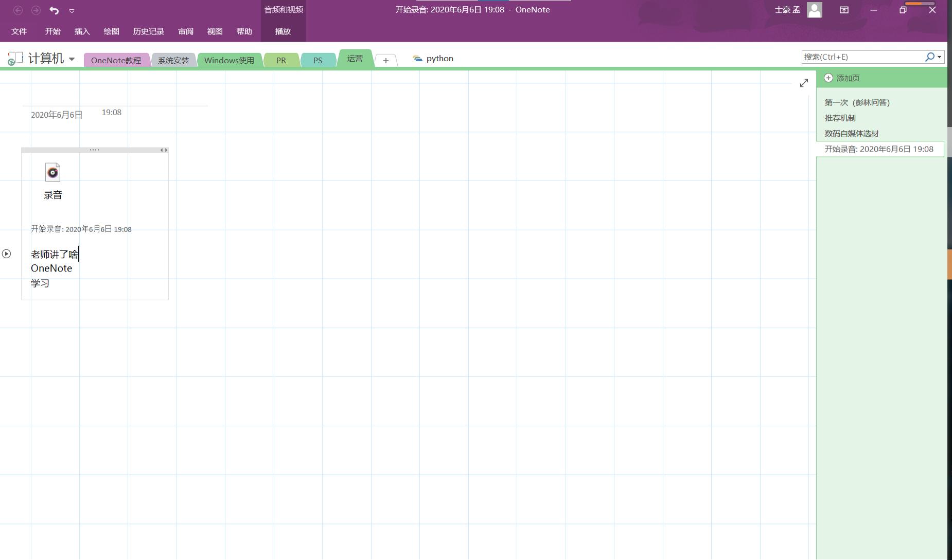952x560 pixels.
Task: Click the Back navigation arrow
Action: [x=18, y=10]
